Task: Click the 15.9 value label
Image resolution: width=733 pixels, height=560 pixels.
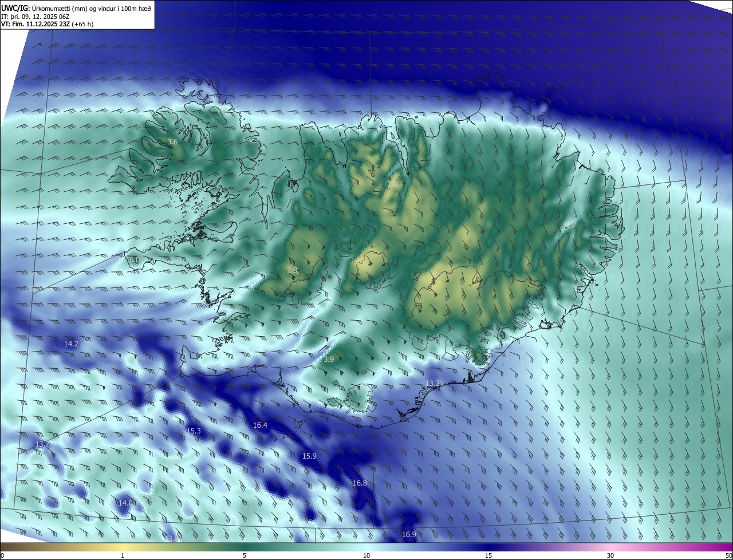Action: (309, 456)
